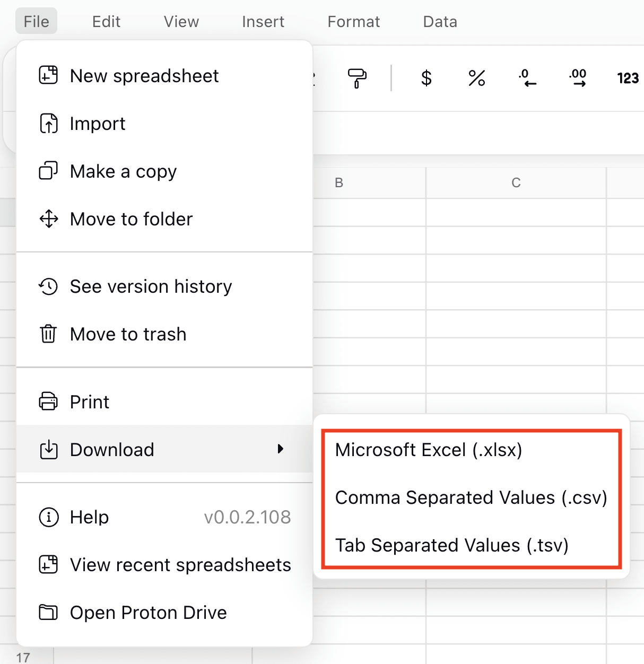Click the Print icon in File menu

[48, 401]
